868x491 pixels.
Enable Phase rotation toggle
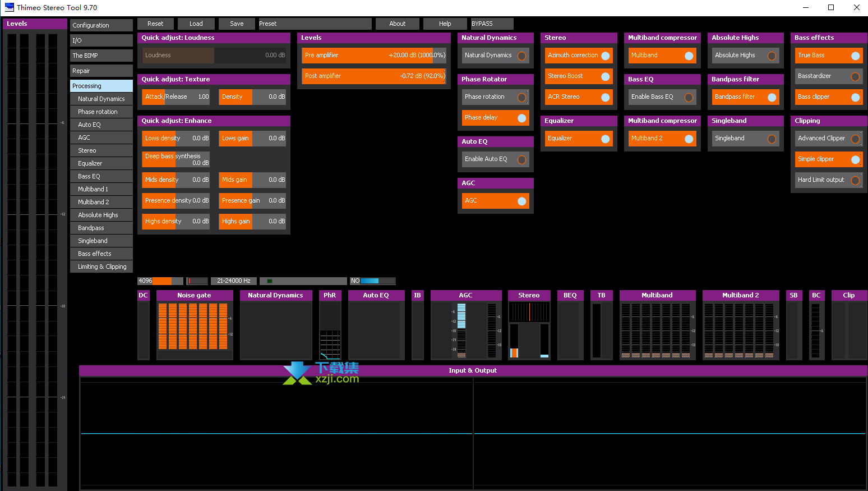(495, 97)
